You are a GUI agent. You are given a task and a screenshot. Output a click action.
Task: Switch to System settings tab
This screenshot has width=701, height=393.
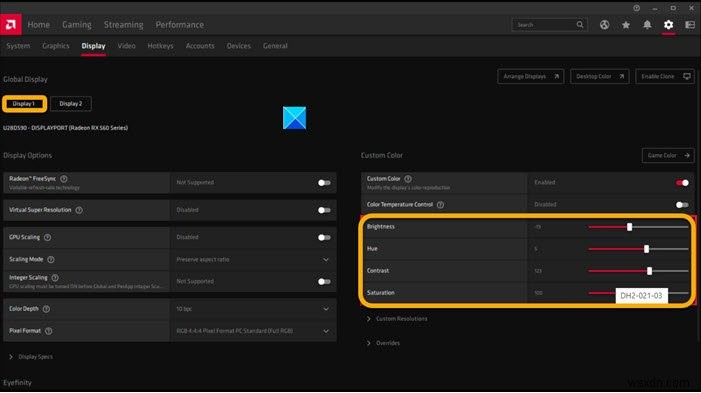pos(18,46)
